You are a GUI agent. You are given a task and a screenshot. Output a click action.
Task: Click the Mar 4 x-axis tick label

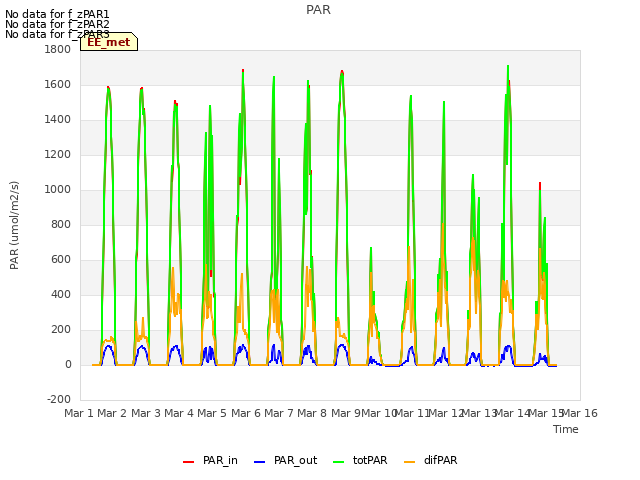(x=179, y=413)
